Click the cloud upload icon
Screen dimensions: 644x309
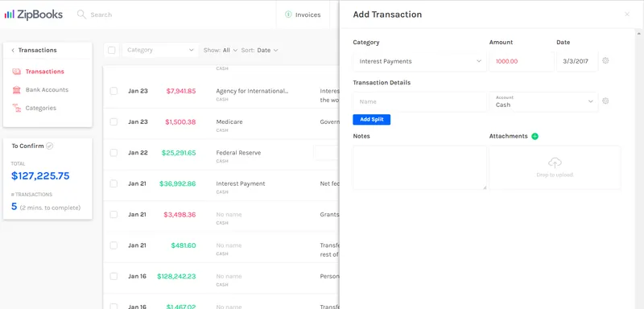(x=555, y=163)
